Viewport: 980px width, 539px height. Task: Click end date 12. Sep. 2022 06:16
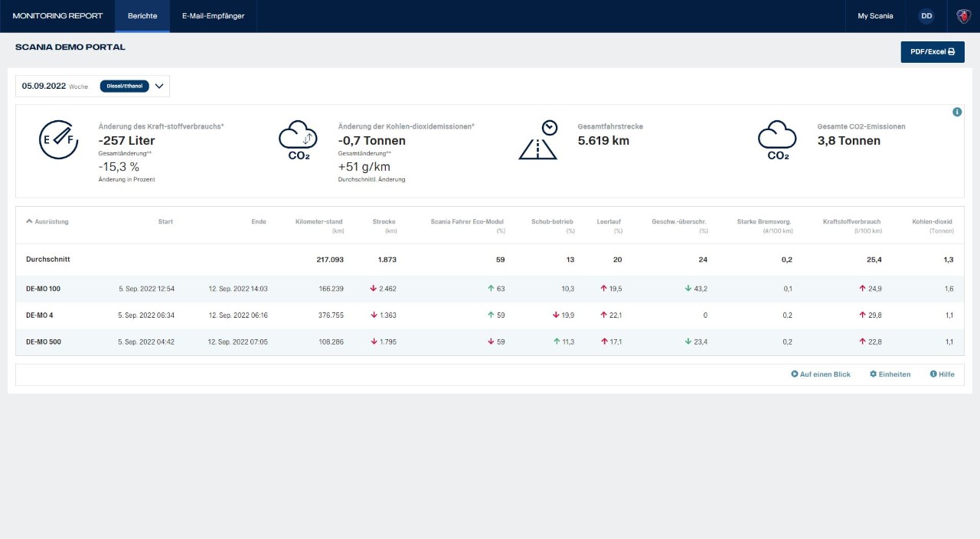[x=238, y=315]
